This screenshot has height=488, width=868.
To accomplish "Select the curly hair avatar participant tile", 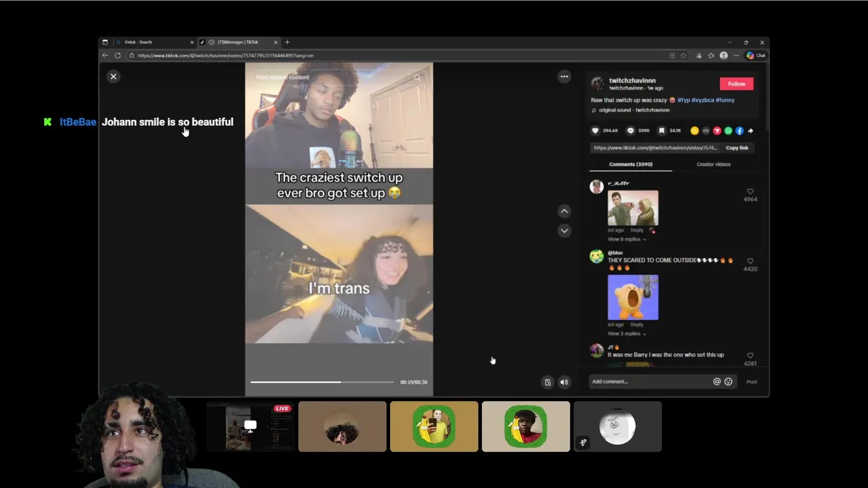I will click(342, 426).
